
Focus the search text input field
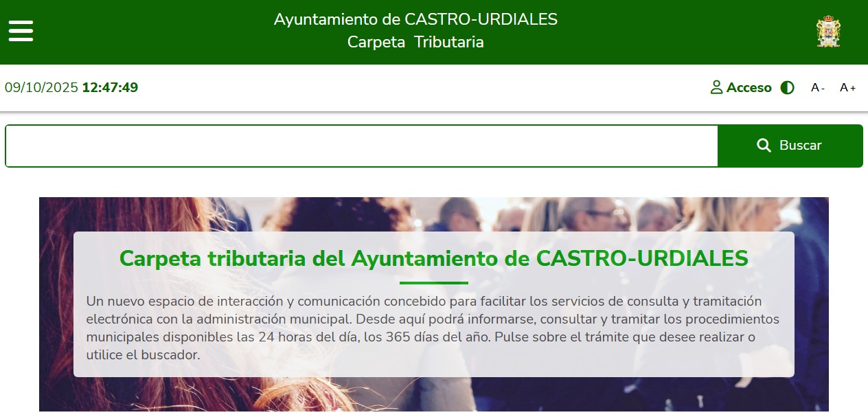point(361,146)
